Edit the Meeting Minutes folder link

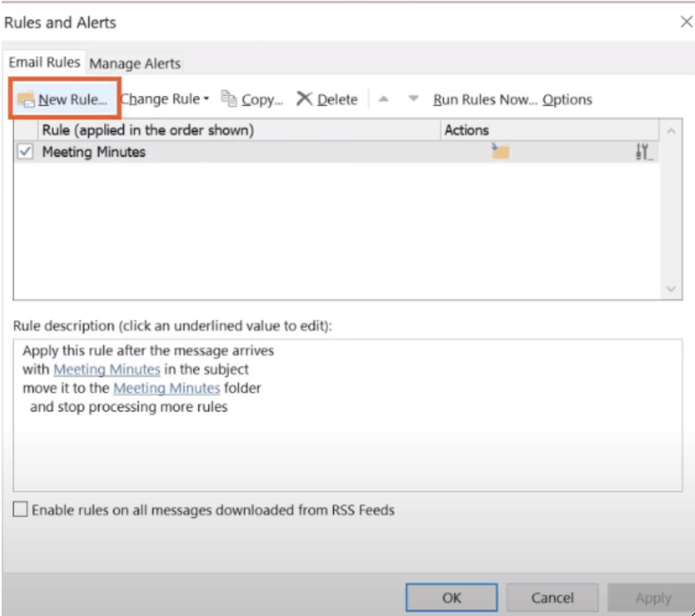pos(167,388)
